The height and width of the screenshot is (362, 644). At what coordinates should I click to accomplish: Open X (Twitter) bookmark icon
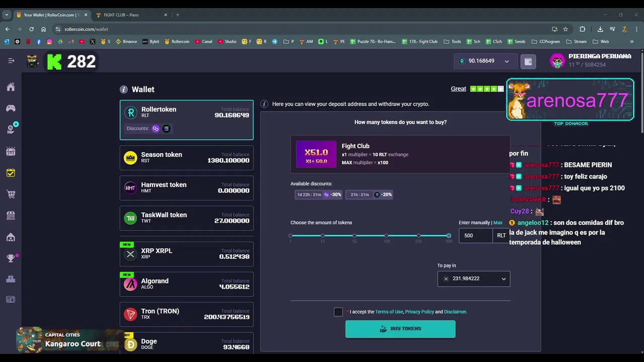[x=93, y=42]
